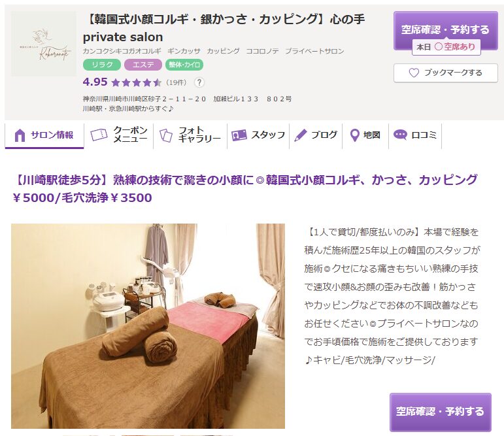Open the フォトギャラリー tab

190,135
